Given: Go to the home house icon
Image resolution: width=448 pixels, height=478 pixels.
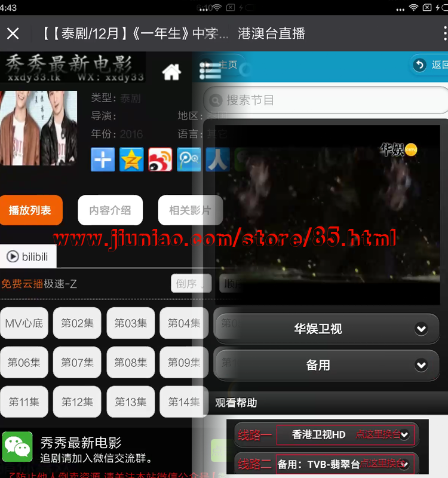Looking at the screenshot, I should pyautogui.click(x=171, y=72).
